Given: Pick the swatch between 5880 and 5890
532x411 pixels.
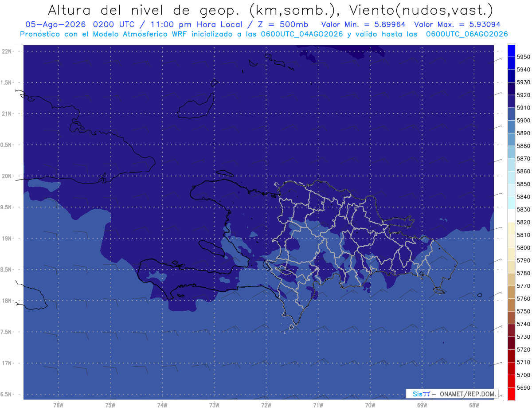Looking at the screenshot, I should [511, 140].
